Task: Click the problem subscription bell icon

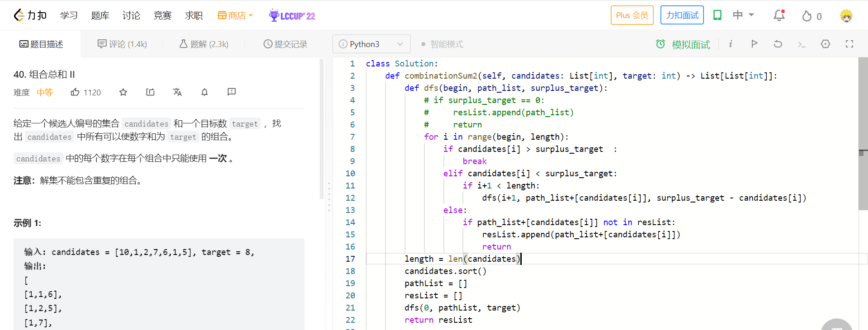Action: pyautogui.click(x=204, y=92)
